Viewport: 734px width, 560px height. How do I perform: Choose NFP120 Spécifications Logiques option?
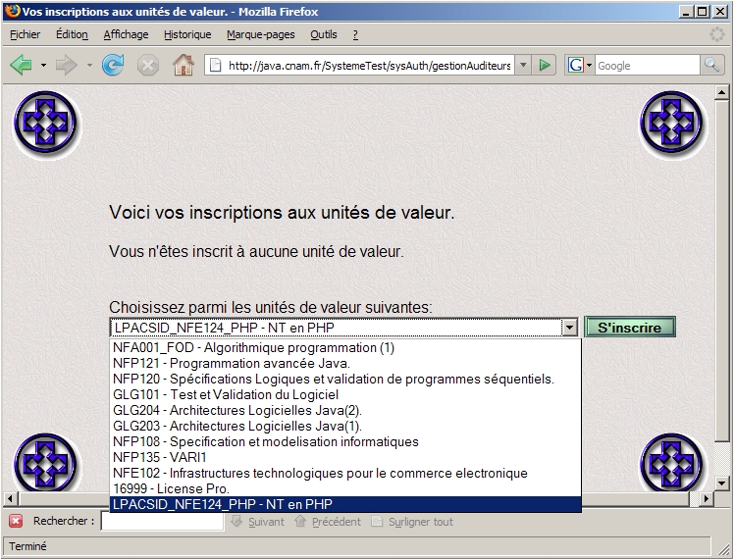point(345,379)
